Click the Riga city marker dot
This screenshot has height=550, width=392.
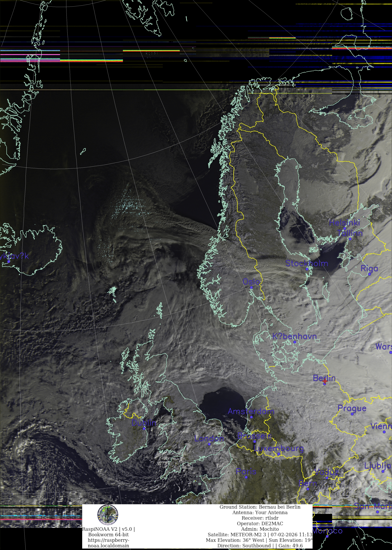(x=369, y=274)
